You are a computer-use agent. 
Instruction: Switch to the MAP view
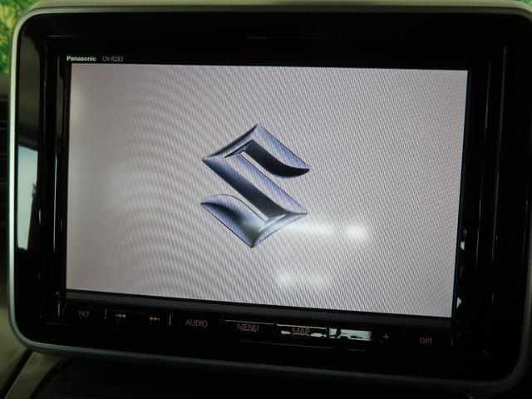pyautogui.click(x=301, y=331)
